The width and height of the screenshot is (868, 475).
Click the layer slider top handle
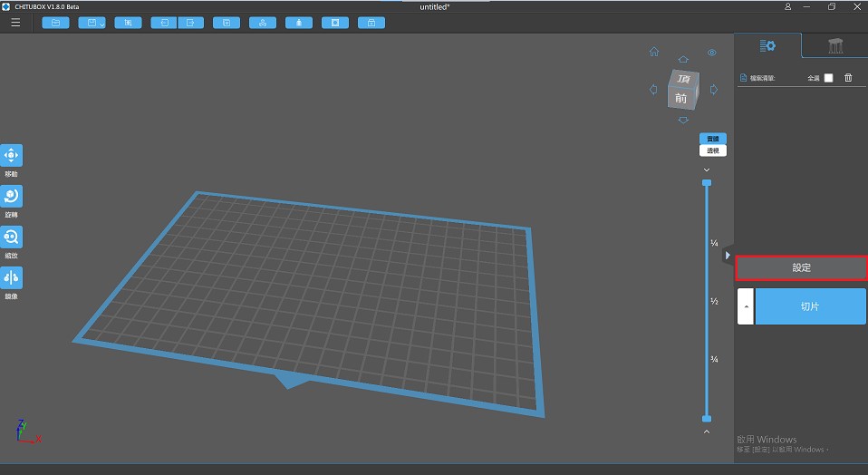click(707, 183)
